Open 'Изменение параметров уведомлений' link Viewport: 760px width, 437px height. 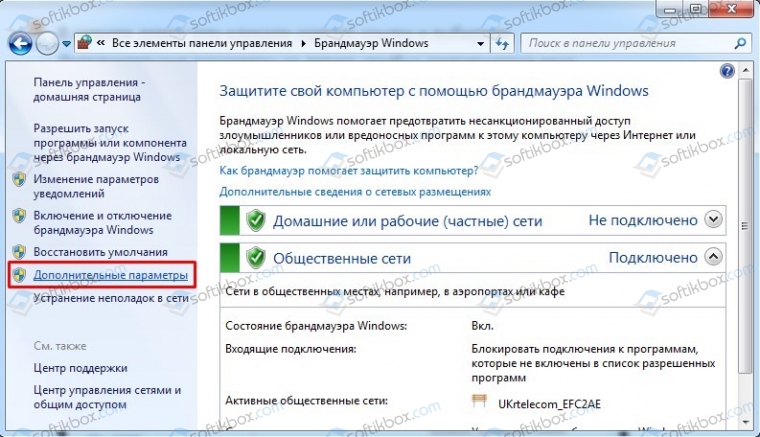[96, 186]
